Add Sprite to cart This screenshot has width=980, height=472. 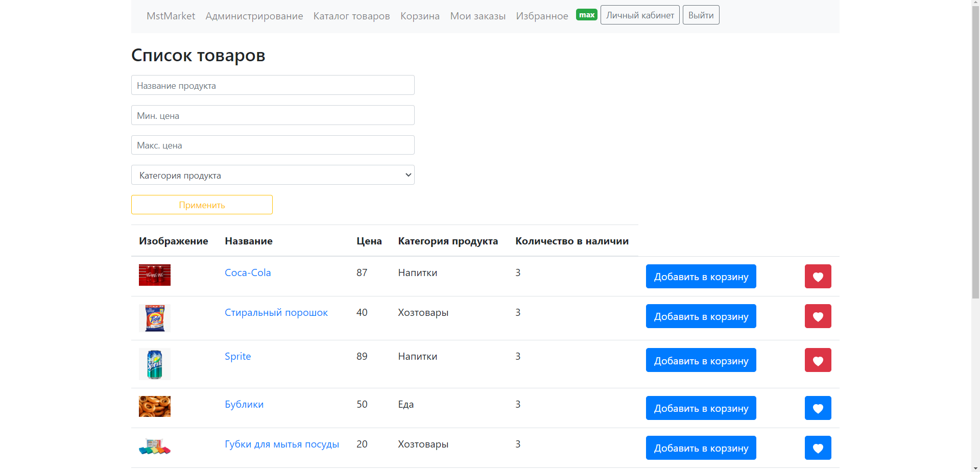tap(701, 360)
